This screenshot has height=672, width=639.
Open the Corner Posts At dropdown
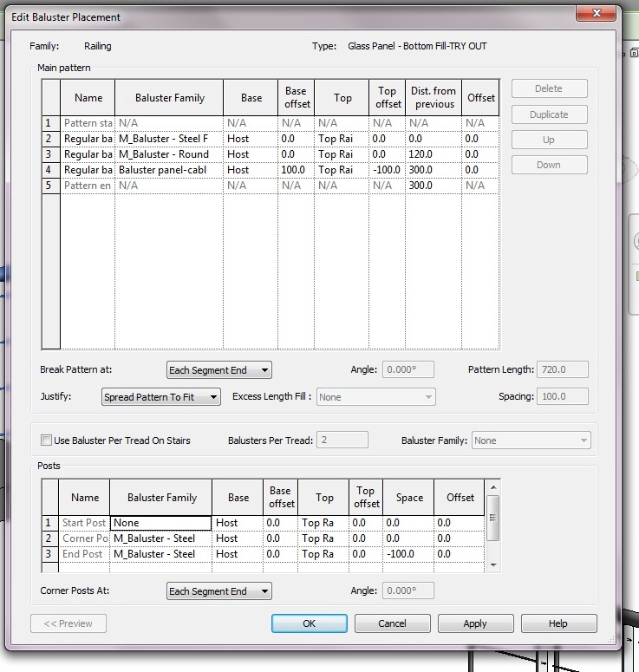click(218, 591)
